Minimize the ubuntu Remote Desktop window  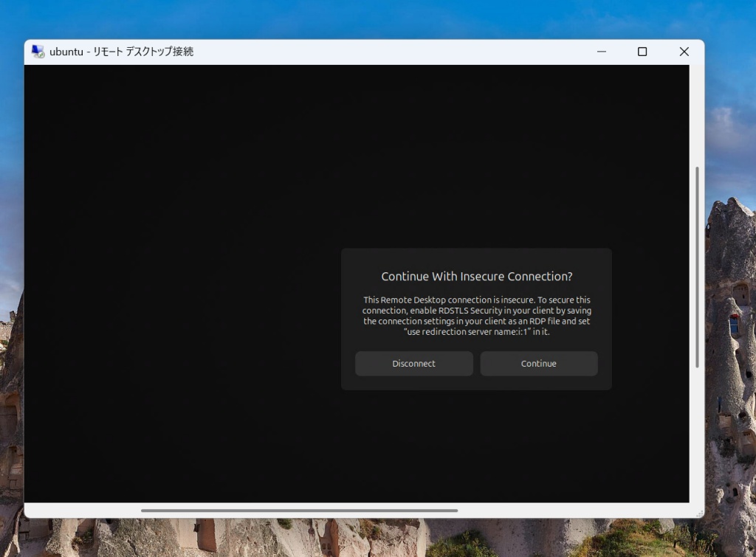pos(602,52)
